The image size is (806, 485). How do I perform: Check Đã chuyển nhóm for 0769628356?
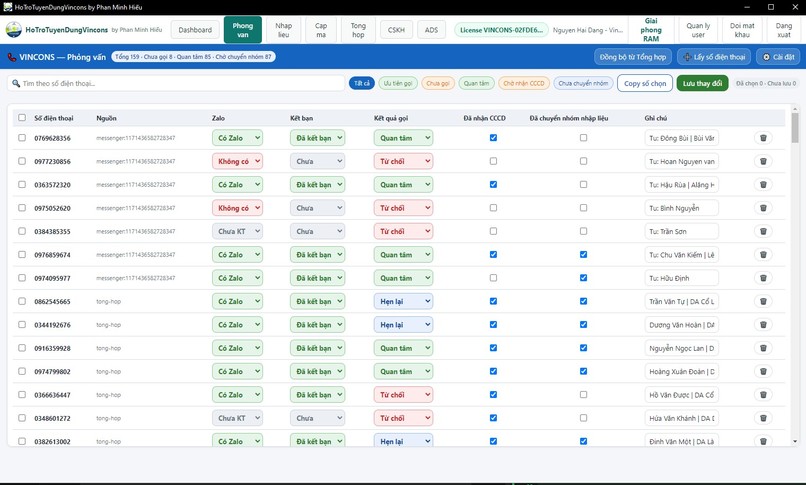point(583,138)
